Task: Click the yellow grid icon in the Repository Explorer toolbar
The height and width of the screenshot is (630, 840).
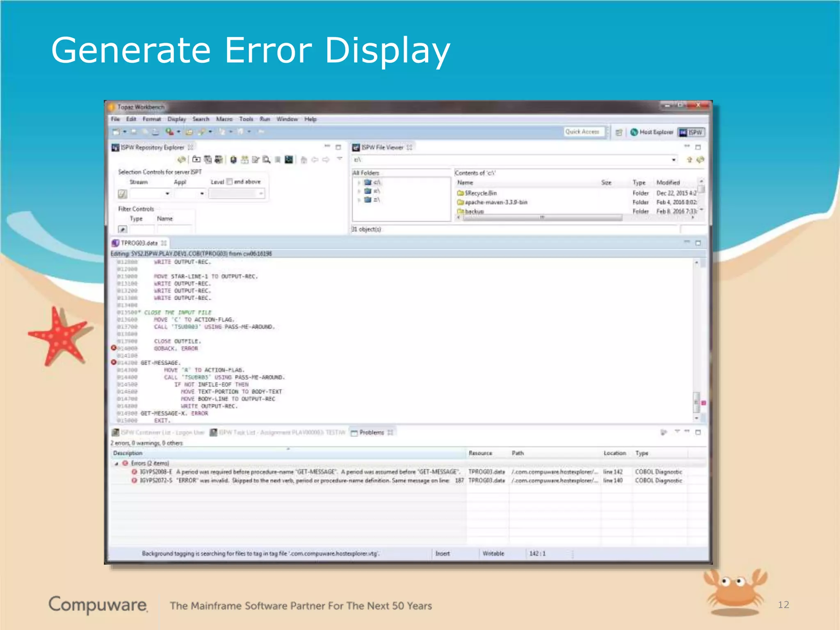Action: coord(244,160)
